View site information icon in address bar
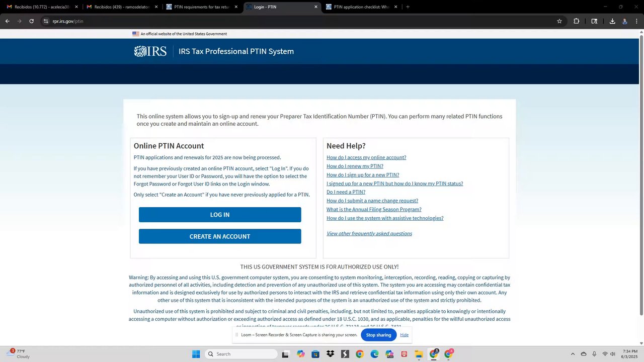Viewport: 644px width, 362px height. pos(46,21)
